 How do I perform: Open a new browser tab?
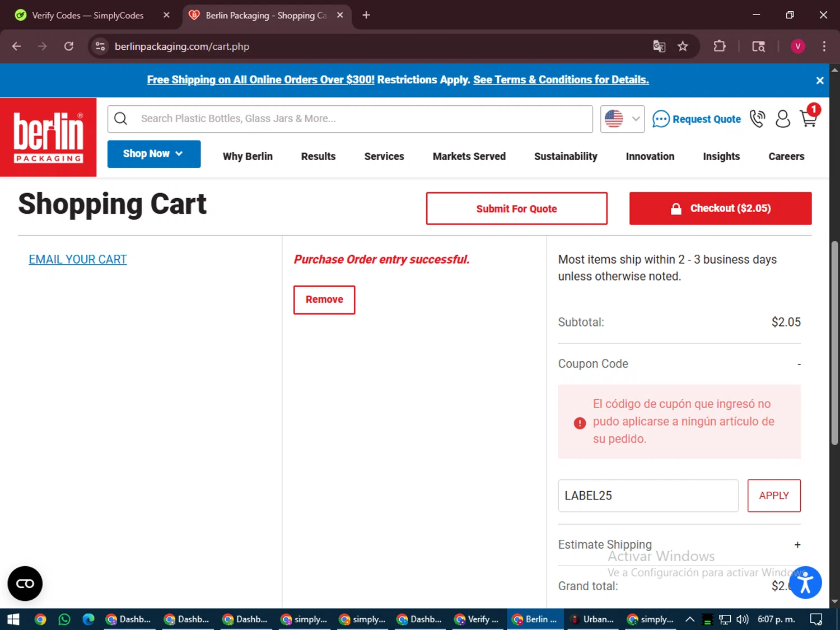[366, 15]
